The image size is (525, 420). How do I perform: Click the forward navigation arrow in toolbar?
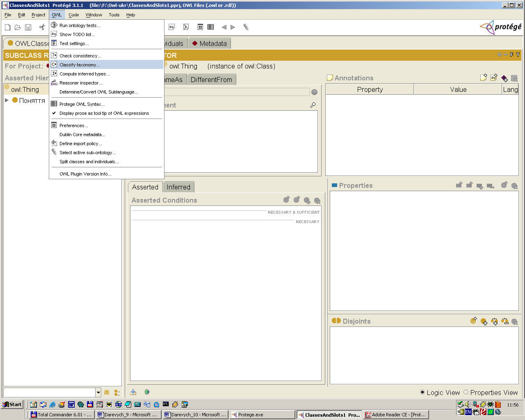tap(233, 27)
